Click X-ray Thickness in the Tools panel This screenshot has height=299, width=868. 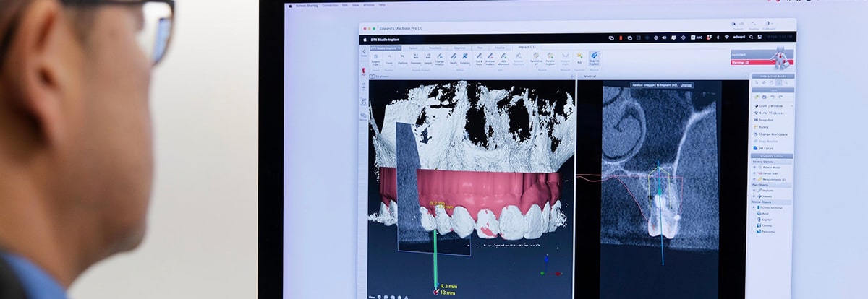(x=770, y=113)
